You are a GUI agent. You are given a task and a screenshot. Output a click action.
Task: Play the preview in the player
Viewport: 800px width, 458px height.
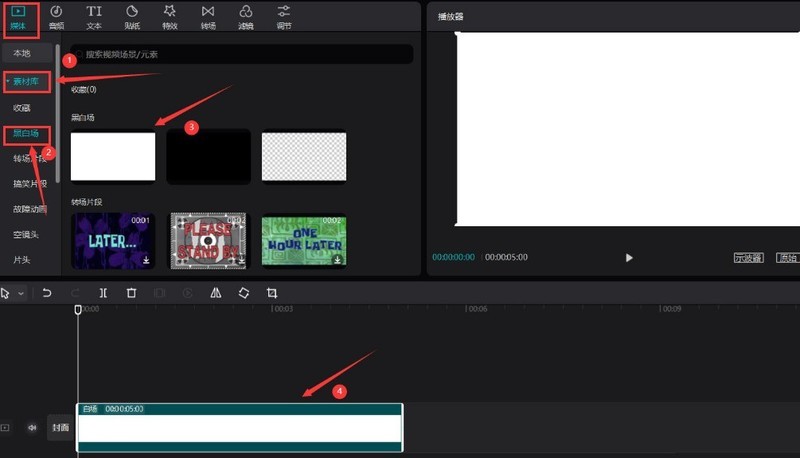coord(629,258)
